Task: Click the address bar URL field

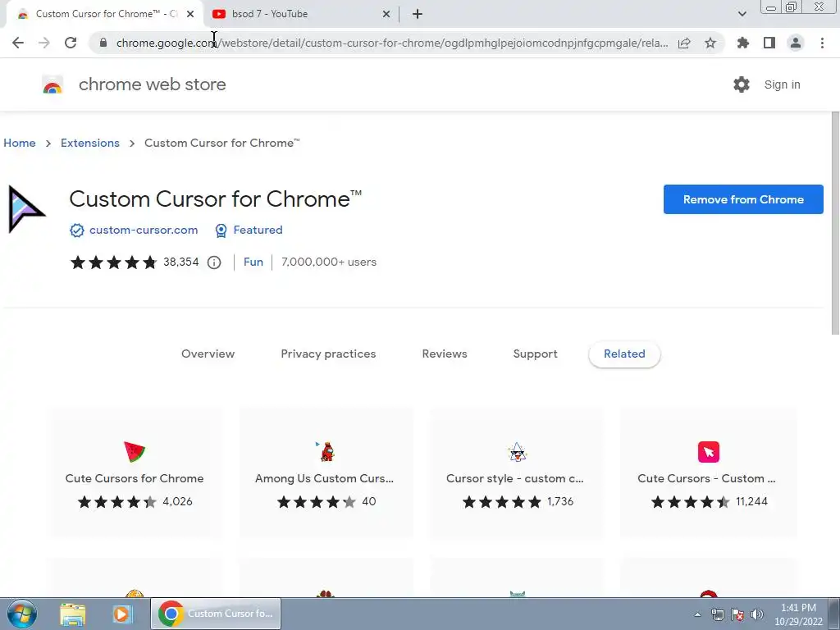Action: pyautogui.click(x=391, y=43)
